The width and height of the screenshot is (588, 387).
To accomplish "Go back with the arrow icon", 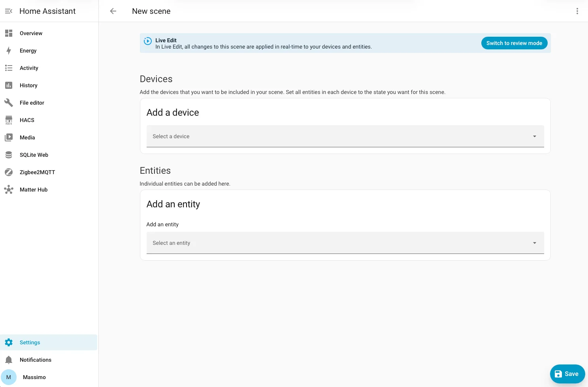I will click(113, 11).
